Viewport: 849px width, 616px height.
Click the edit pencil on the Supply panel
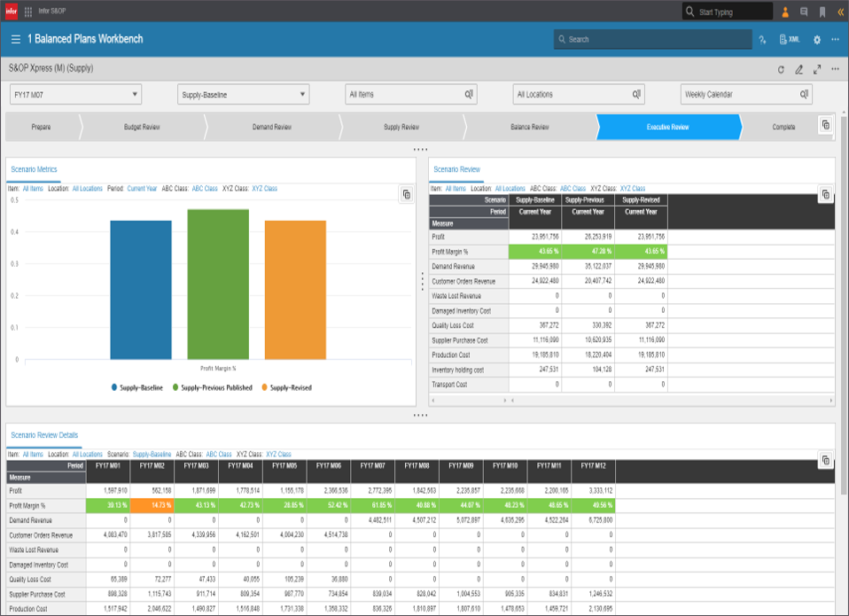coord(799,68)
